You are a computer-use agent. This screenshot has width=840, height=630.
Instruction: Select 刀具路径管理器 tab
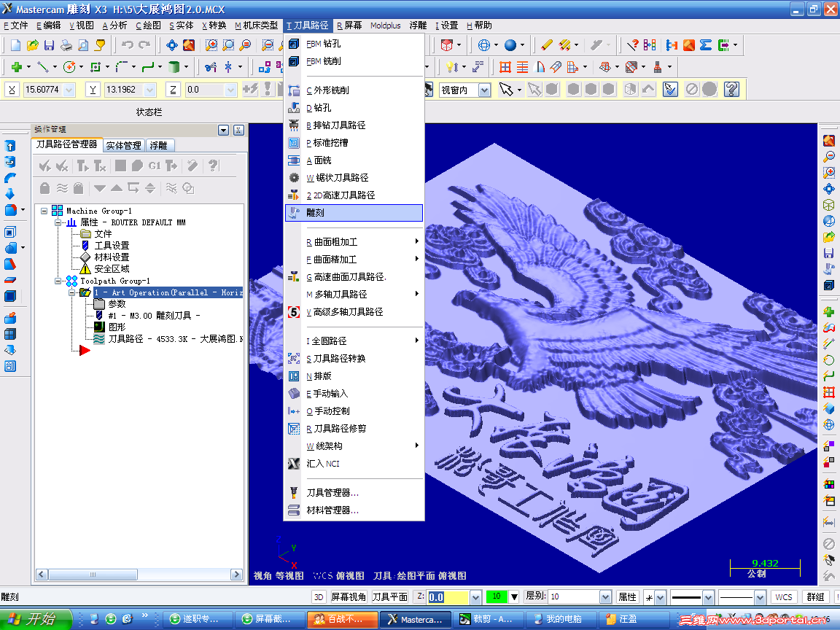pos(66,144)
